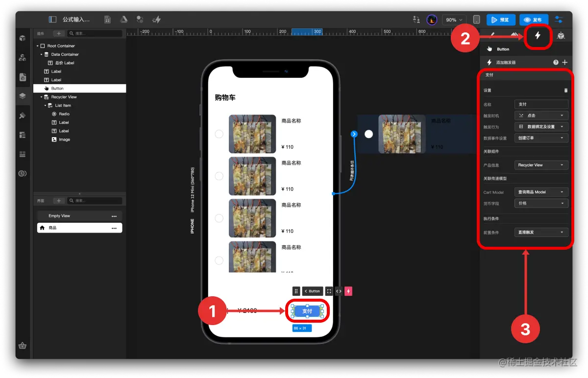Viewport: 588px width, 378px height.
Task: Focus the pages search field
Action: click(x=95, y=201)
